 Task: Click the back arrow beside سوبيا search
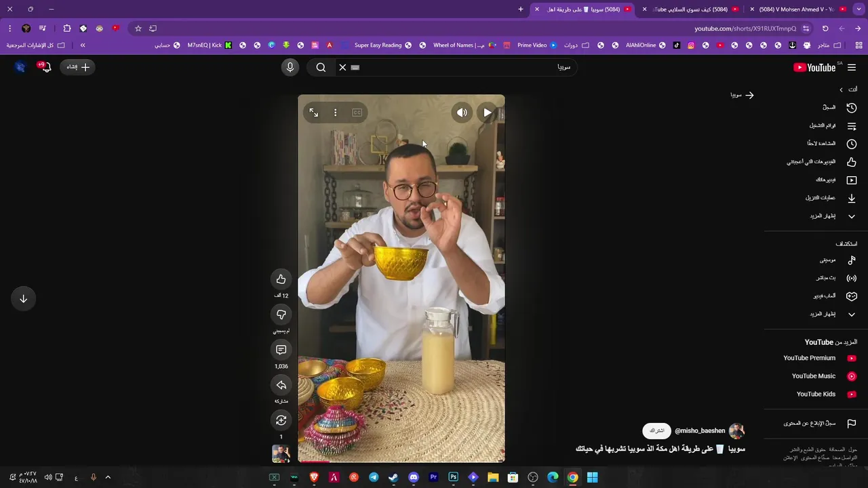pos(749,96)
